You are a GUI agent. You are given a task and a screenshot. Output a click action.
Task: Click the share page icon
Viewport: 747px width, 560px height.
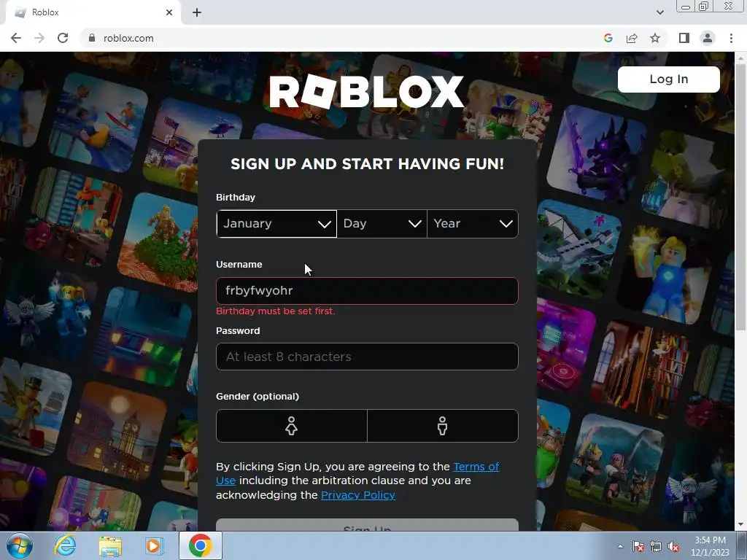(632, 38)
